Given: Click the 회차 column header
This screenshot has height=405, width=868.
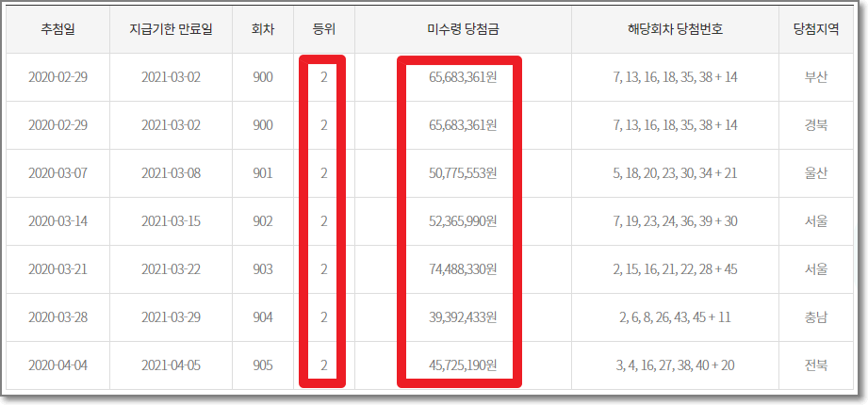Looking at the screenshot, I should click(x=262, y=30).
